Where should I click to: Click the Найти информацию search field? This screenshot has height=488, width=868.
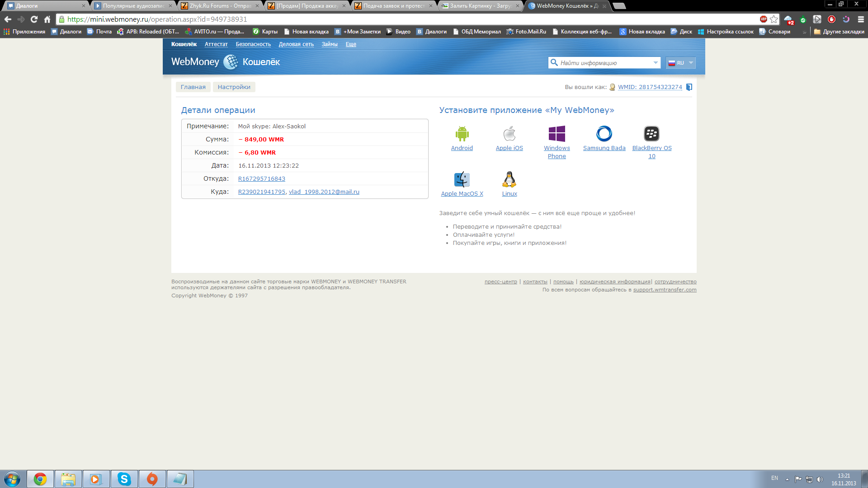pyautogui.click(x=604, y=63)
